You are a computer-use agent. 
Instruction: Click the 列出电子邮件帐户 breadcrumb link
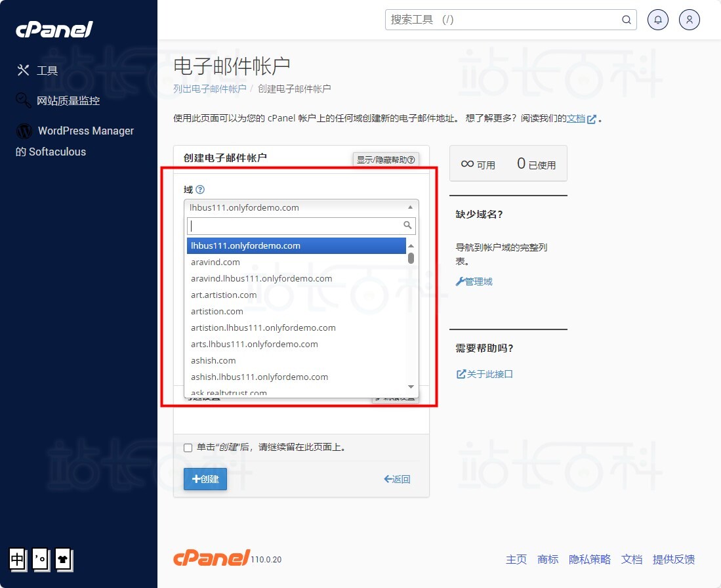[x=210, y=89]
